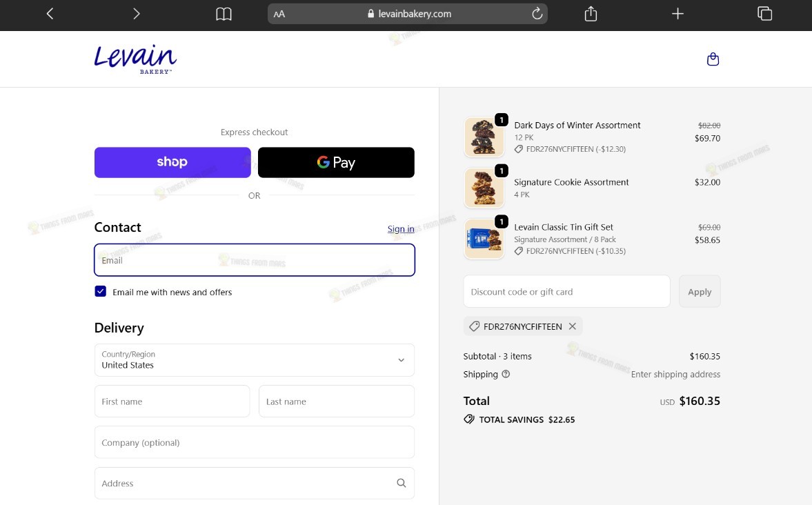Click the Levain Classic Tin Gift Set thumbnail
Image resolution: width=812 pixels, height=505 pixels.
pos(484,239)
